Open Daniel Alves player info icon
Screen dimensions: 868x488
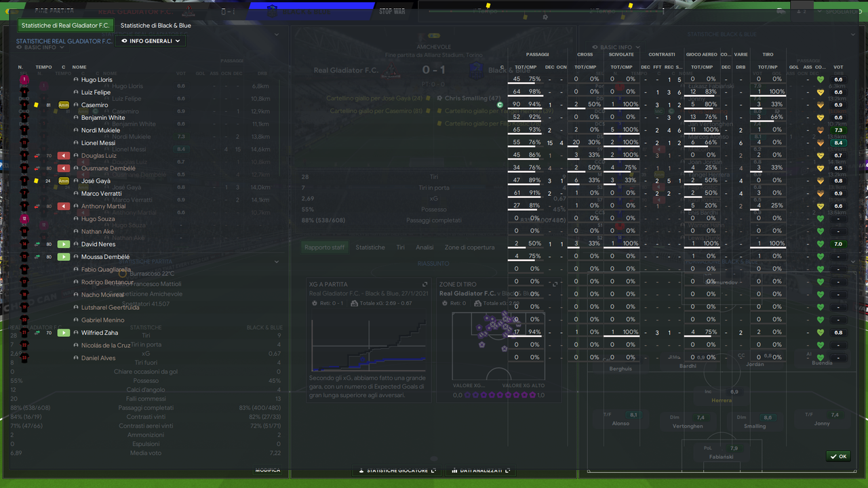coord(76,358)
